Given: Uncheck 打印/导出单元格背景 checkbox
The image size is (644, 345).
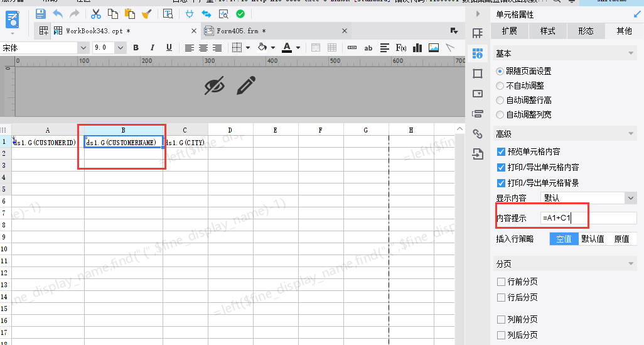Looking at the screenshot, I should tap(501, 183).
